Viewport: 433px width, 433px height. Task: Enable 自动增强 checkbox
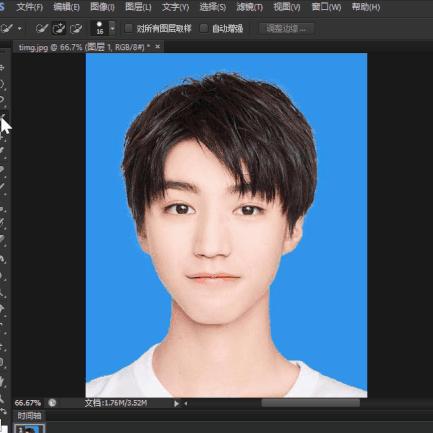tap(204, 28)
